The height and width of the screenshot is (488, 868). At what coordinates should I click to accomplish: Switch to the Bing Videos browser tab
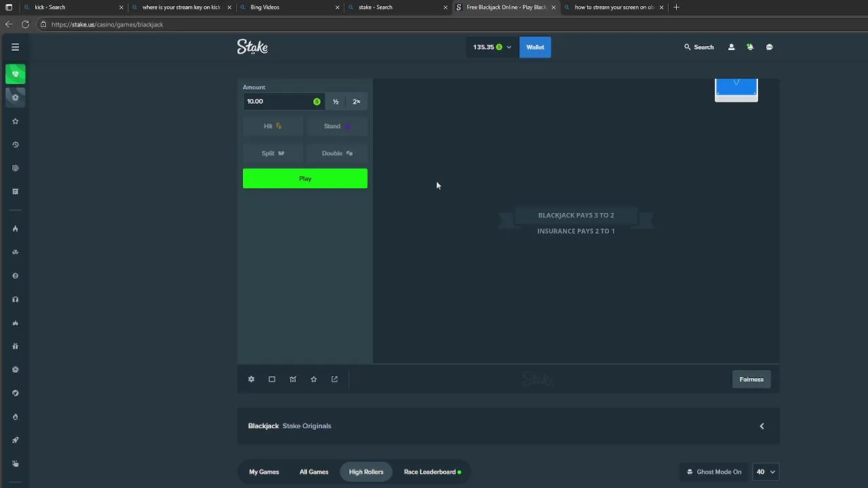(289, 7)
